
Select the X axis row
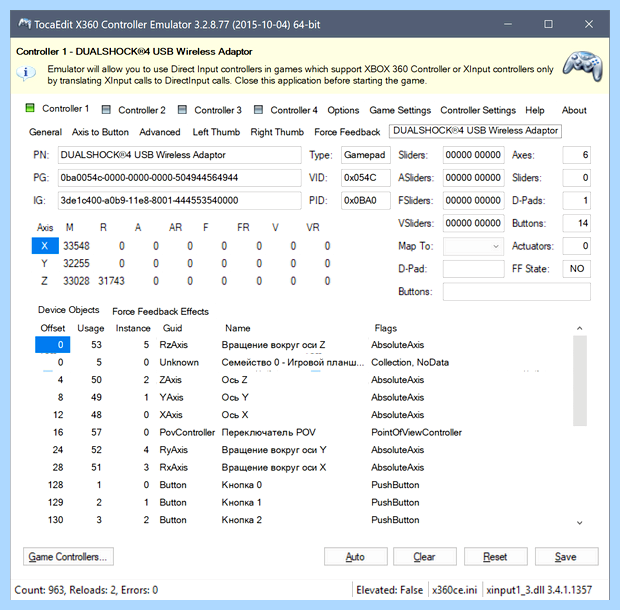coord(181,246)
